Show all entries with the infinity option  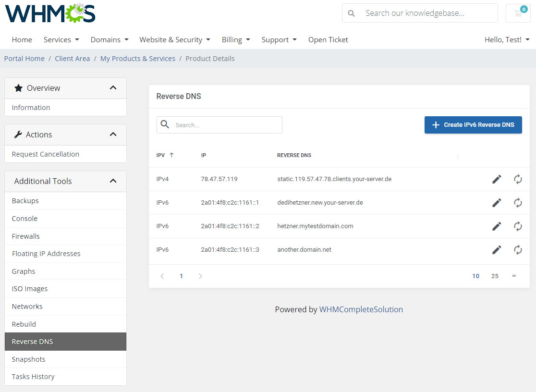pos(514,276)
